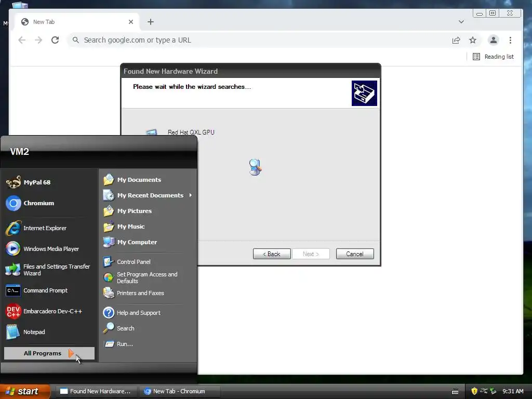Click the VM2 user name
532x399 pixels.
[x=19, y=152]
